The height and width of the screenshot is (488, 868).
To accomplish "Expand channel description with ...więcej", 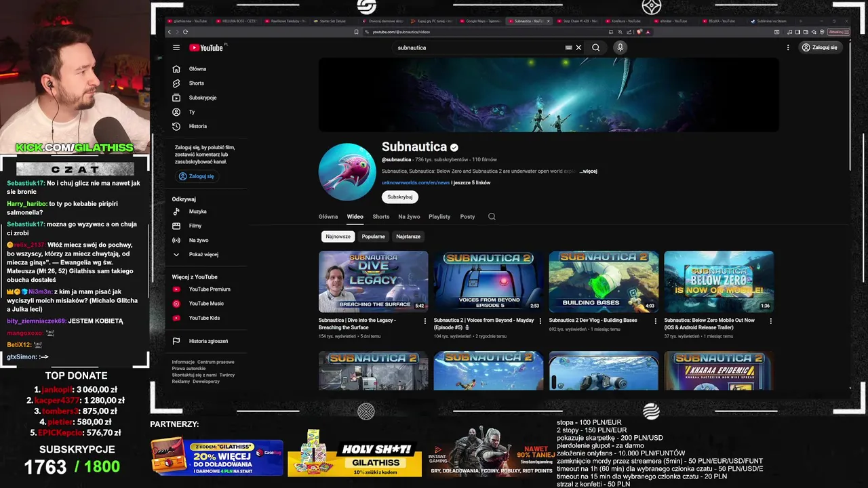I will (x=588, y=171).
